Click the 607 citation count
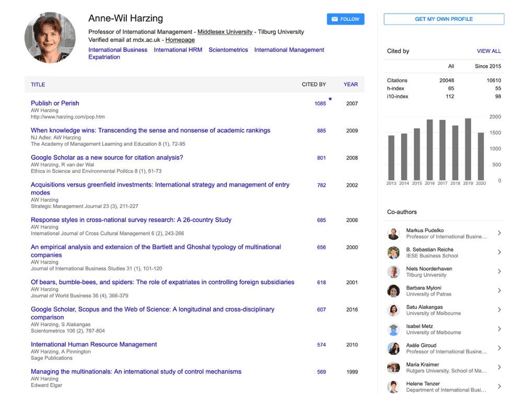Screen dimensions: 532x394 click(x=321, y=309)
